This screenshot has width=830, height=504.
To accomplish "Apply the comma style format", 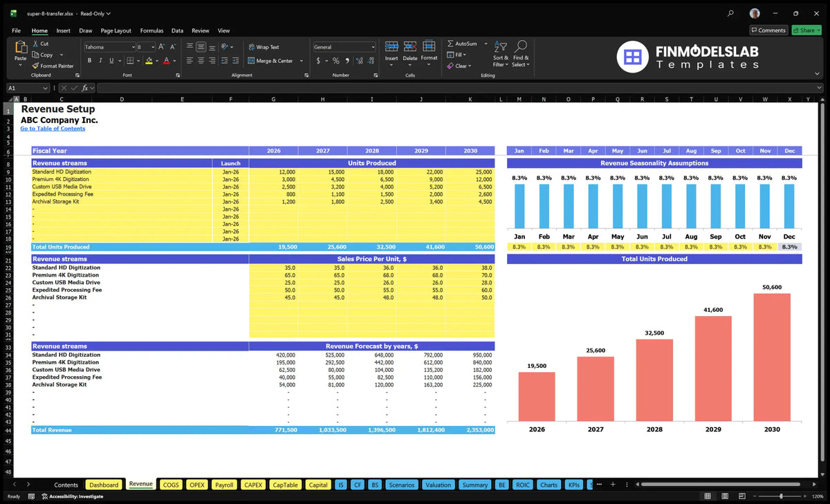I will (347, 61).
